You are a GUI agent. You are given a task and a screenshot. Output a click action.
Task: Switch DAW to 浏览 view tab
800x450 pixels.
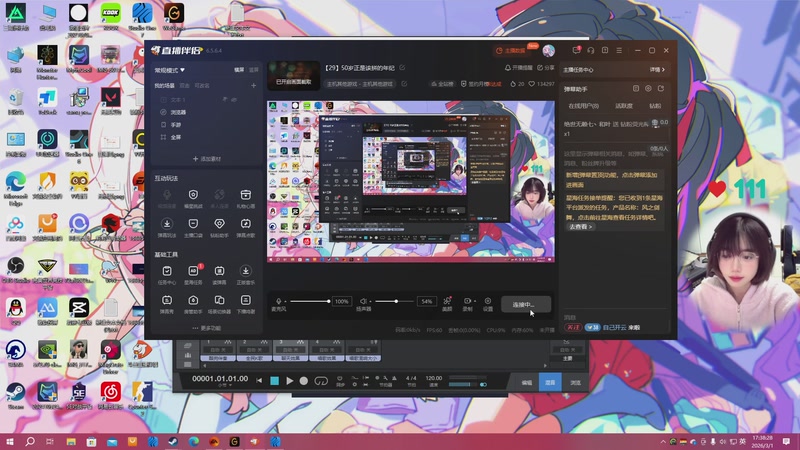[x=575, y=382]
